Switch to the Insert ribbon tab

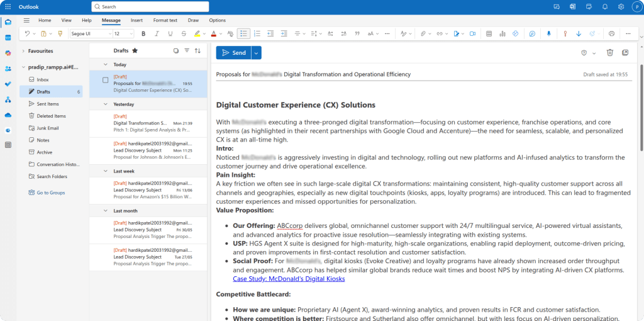coord(136,20)
